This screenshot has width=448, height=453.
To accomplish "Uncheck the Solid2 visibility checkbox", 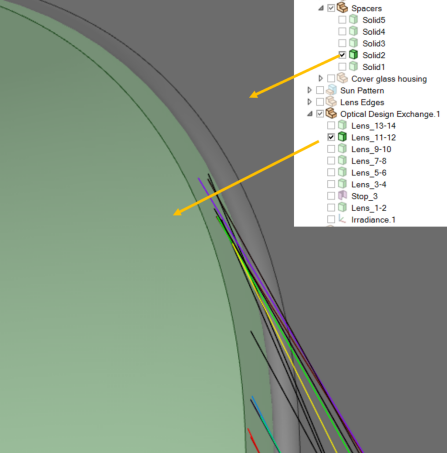I will tap(342, 54).
